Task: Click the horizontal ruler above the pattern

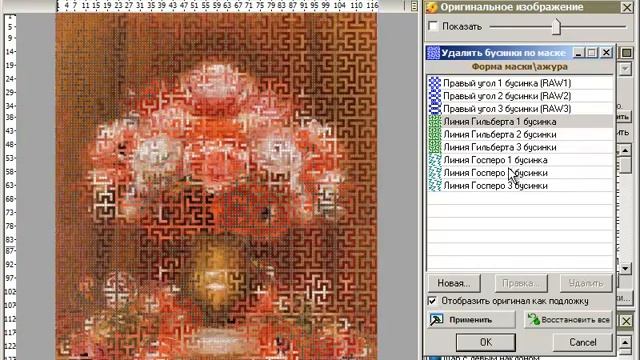Action: (217, 6)
